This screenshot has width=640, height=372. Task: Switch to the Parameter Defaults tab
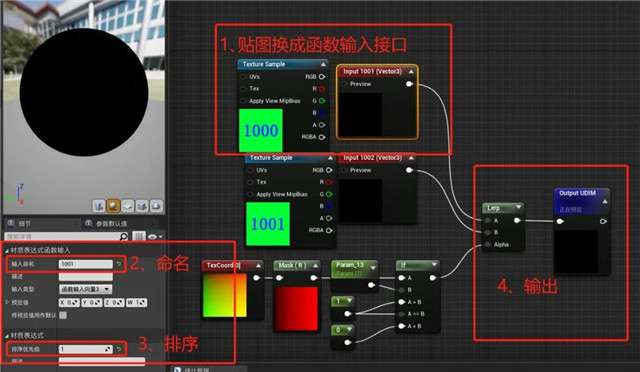106,223
